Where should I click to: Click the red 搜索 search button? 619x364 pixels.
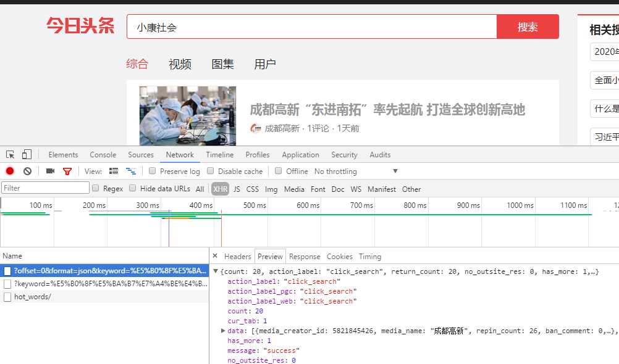coord(528,27)
